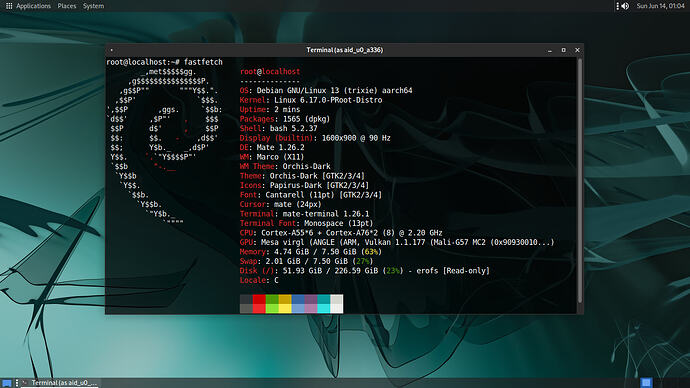Open the window menu dot in Terminal titlebar
The image size is (690, 388).
112,50
